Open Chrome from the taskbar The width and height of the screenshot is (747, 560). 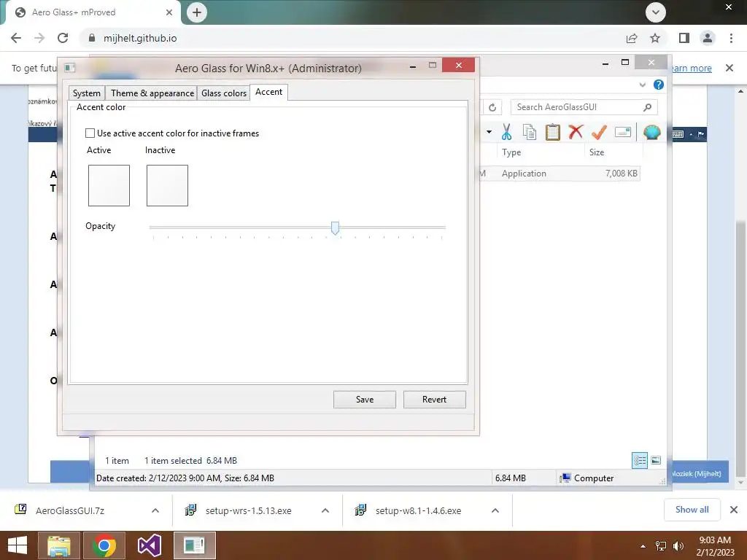[104, 545]
